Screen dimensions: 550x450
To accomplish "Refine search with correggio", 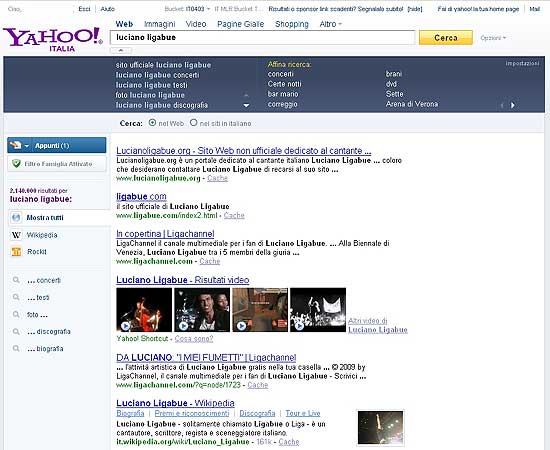I will point(283,104).
